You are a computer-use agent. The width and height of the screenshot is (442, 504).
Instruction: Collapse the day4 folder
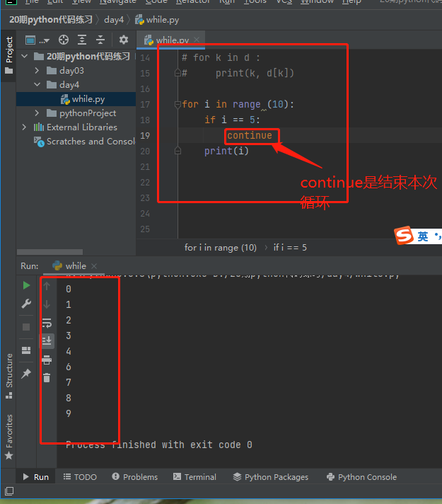click(37, 84)
